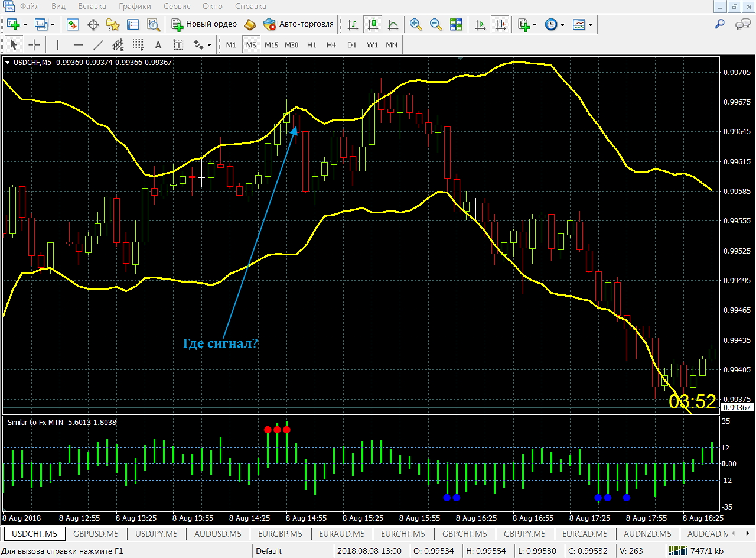This screenshot has height=558, width=756.
Task: Select the H1 timeframe button
Action: (x=312, y=45)
